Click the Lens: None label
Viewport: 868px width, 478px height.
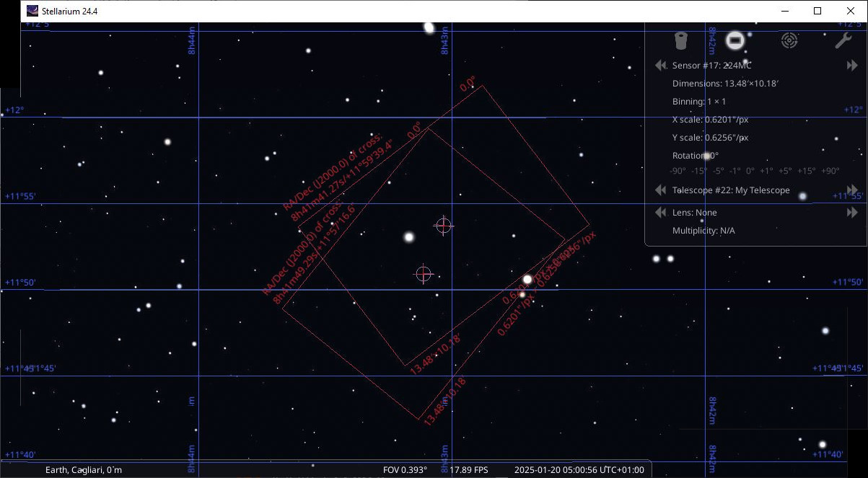coord(694,213)
